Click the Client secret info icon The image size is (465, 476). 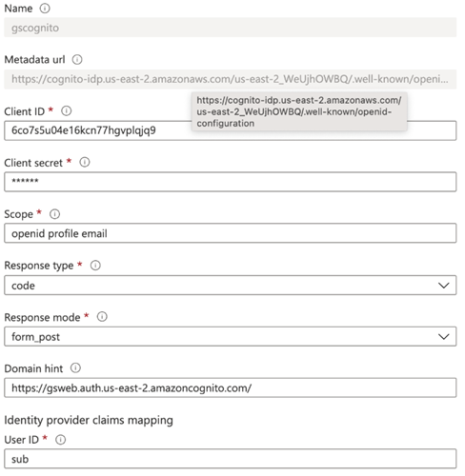coord(85,162)
